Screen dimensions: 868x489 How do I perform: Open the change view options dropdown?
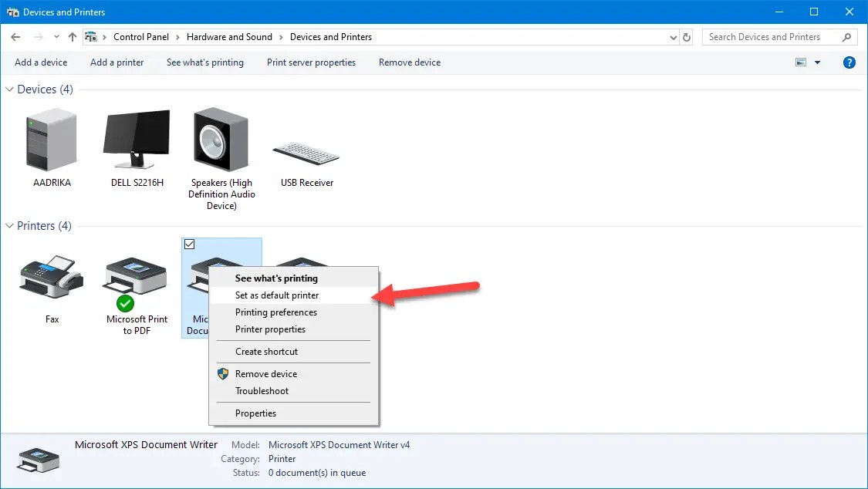[x=816, y=62]
